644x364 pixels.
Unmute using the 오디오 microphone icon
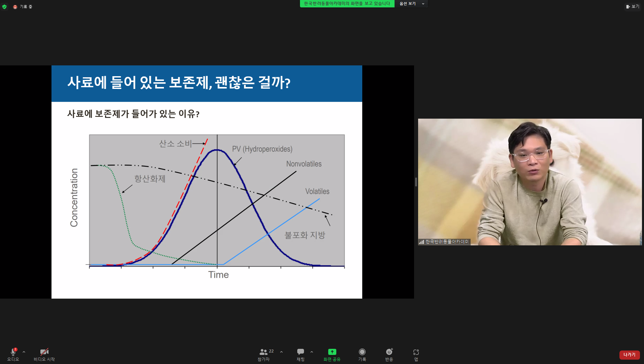click(13, 352)
